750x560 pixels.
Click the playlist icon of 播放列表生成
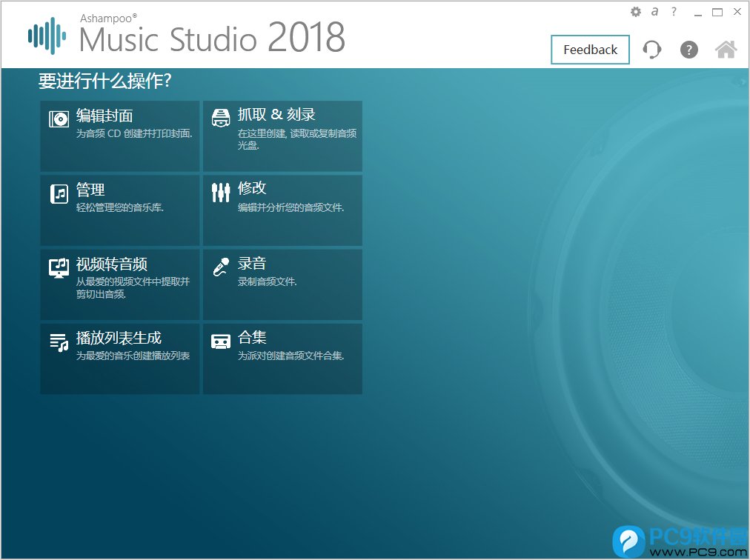(x=59, y=342)
